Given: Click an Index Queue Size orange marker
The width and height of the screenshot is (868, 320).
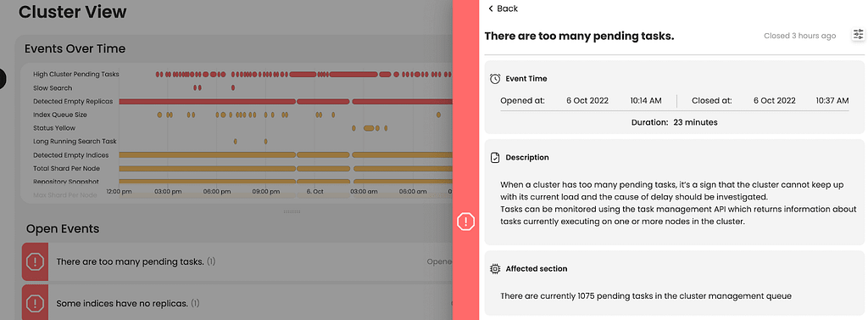Looking at the screenshot, I should 159,115.
